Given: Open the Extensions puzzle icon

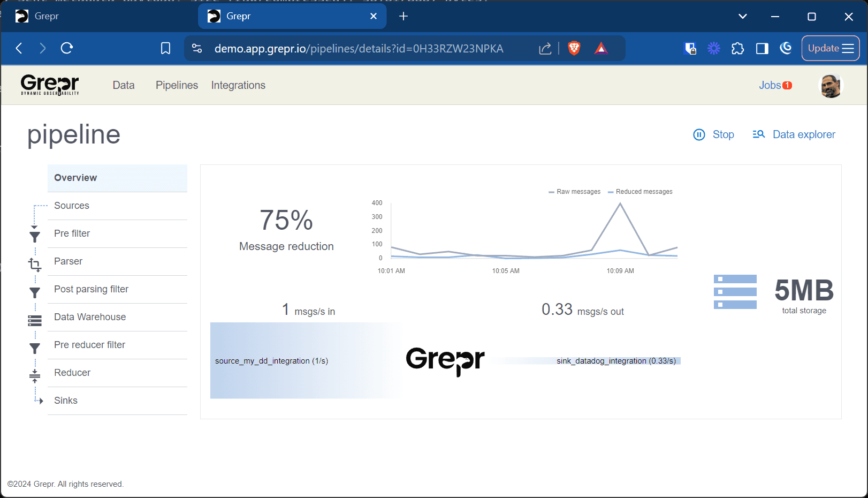Looking at the screenshot, I should click(738, 49).
